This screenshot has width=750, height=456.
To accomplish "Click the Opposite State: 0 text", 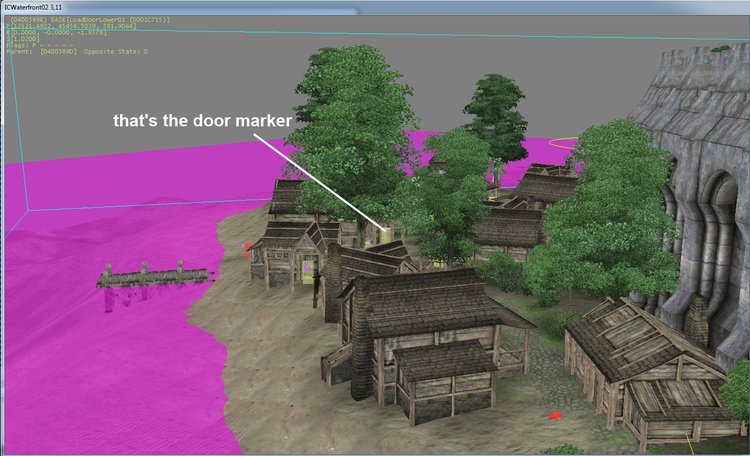I will click(x=115, y=51).
